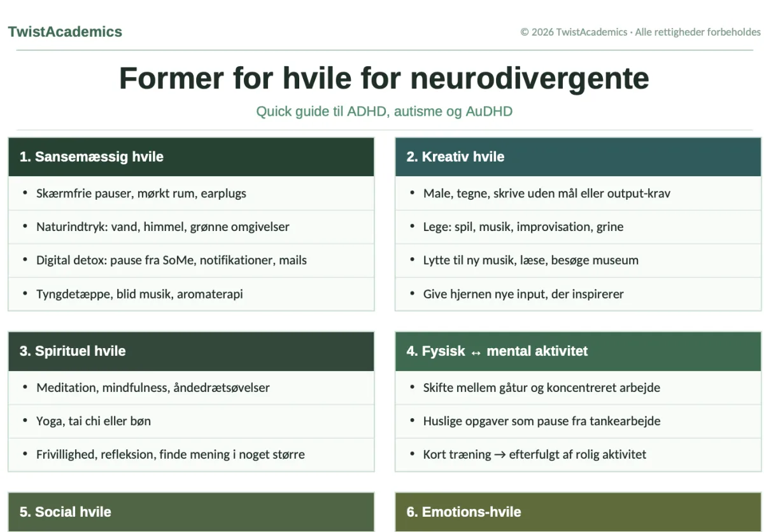Viewport: 764px width, 532px height.
Task: Click the Tyngdetæppe, blid musik item
Action: coord(191,294)
